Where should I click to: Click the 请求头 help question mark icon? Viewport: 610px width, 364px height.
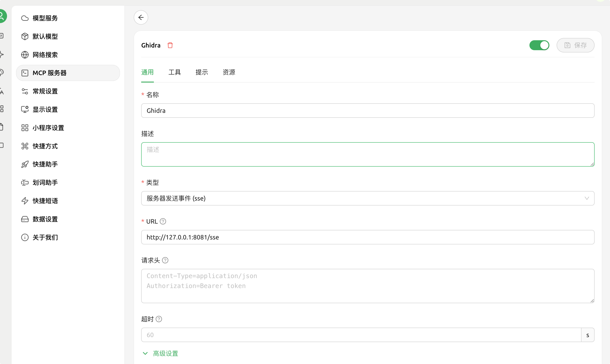pyautogui.click(x=165, y=260)
